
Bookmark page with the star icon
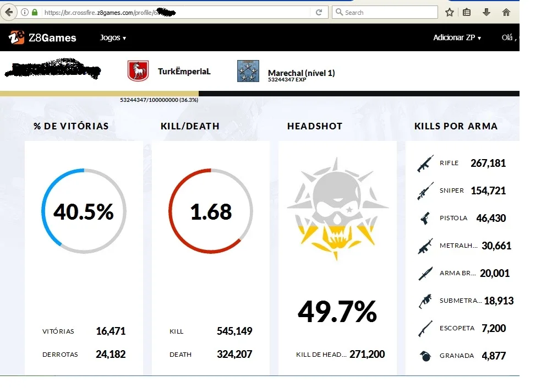449,13
